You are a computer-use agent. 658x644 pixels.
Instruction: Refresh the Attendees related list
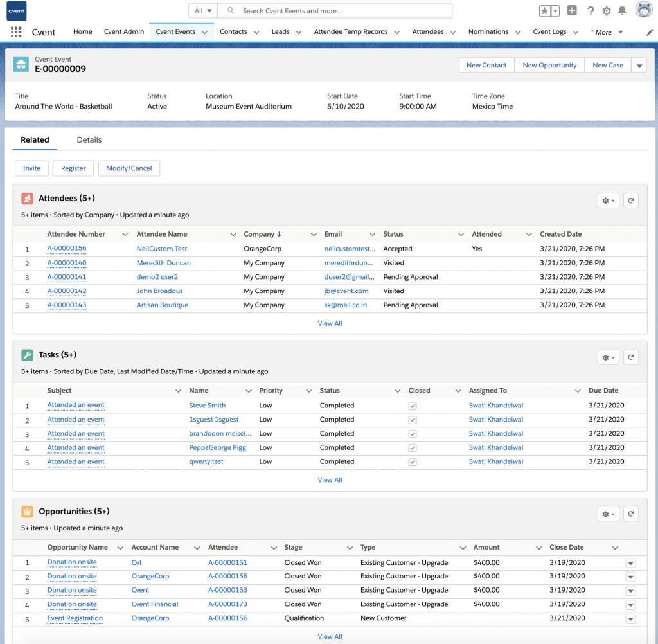pyautogui.click(x=630, y=200)
